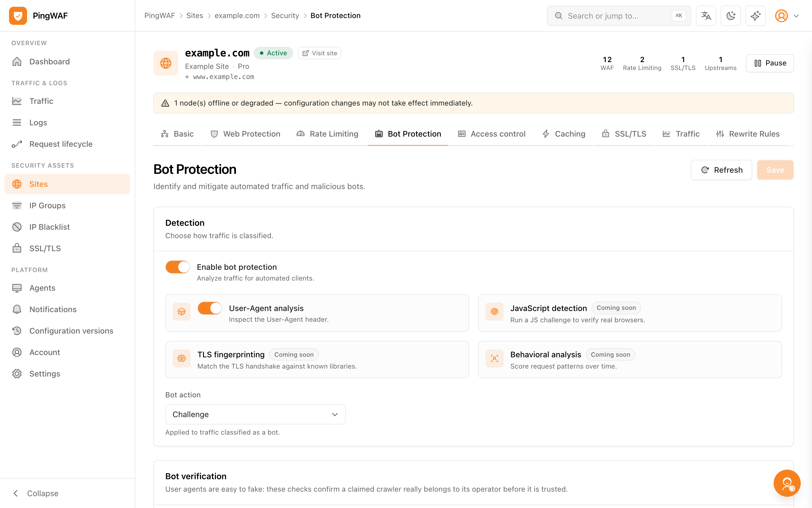The height and width of the screenshot is (508, 812).
Task: Click the JavaScript detection fingerprint icon
Action: (494, 312)
